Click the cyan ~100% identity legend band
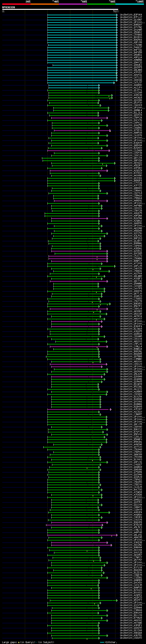 (130, 4)
